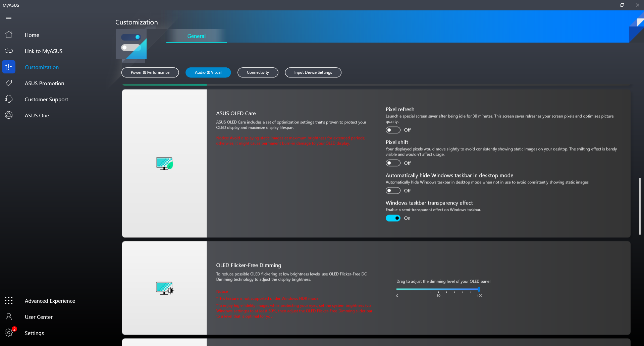Turn on the Pixel shift toggle
The width and height of the screenshot is (644, 346).
pos(393,163)
